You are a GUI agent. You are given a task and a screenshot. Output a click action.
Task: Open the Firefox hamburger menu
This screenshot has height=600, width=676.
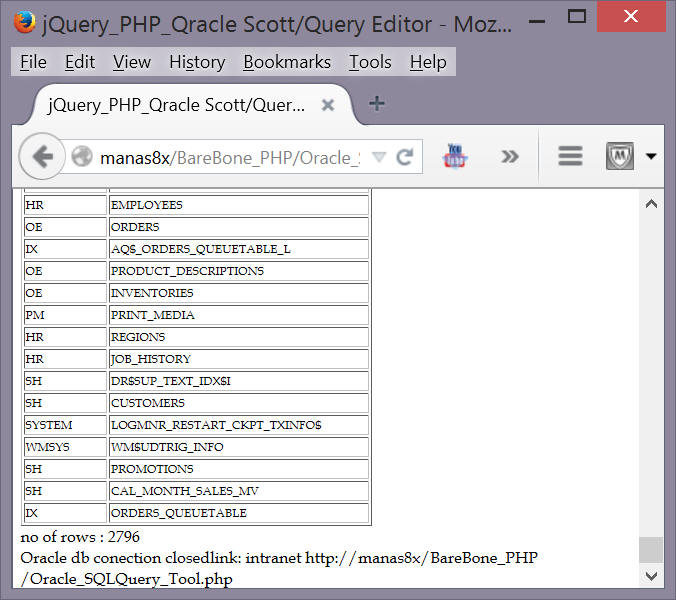[x=570, y=156]
